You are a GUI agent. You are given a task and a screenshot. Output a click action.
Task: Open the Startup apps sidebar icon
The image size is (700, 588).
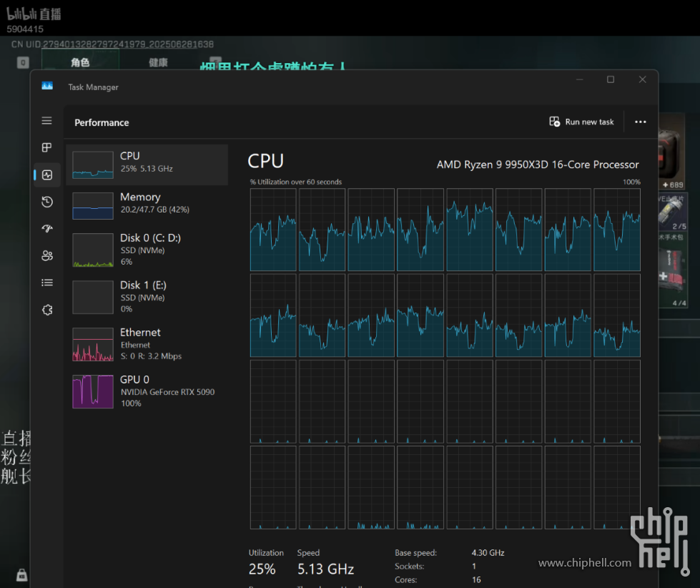click(47, 229)
